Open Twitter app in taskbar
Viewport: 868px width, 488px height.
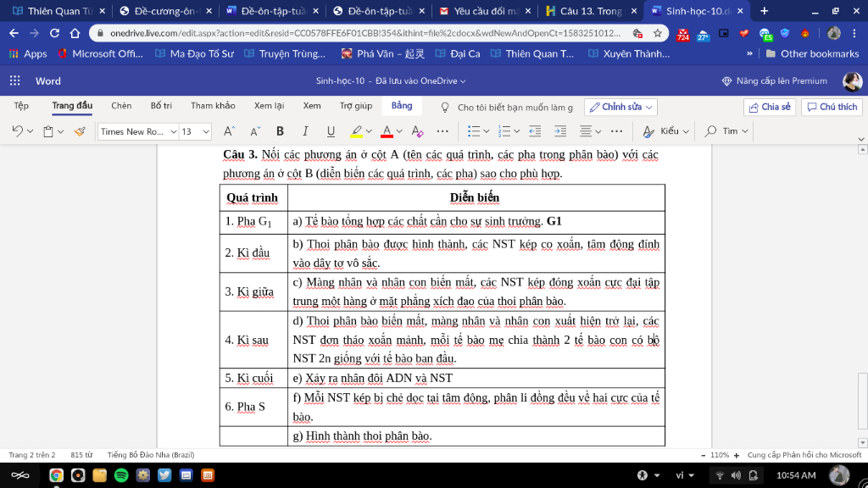click(x=164, y=475)
